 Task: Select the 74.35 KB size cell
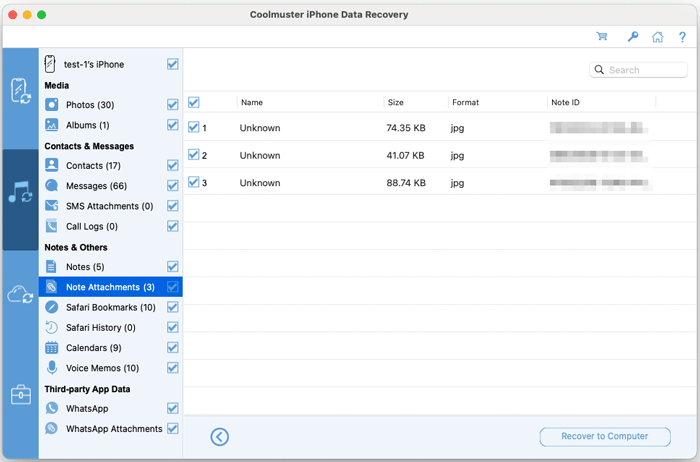(406, 128)
